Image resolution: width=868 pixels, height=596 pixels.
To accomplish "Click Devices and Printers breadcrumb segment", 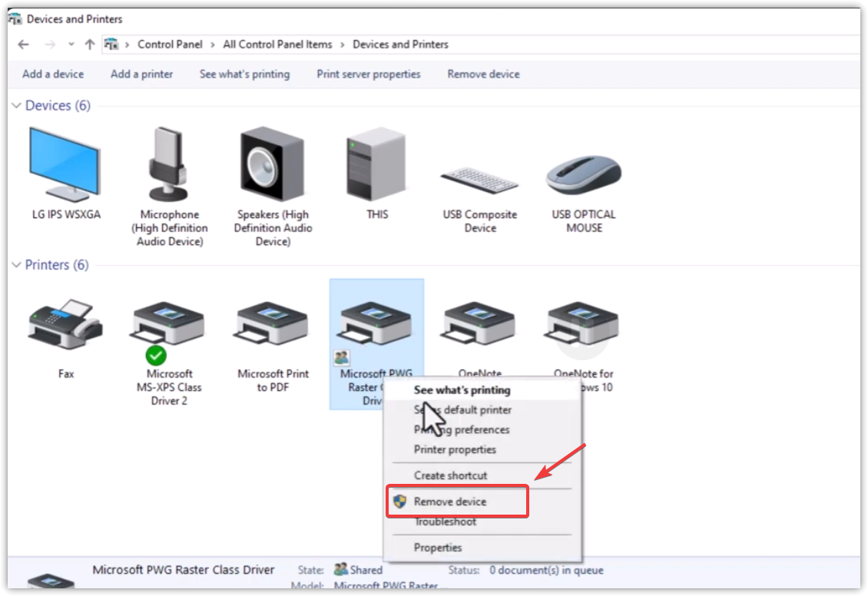I will [x=400, y=45].
